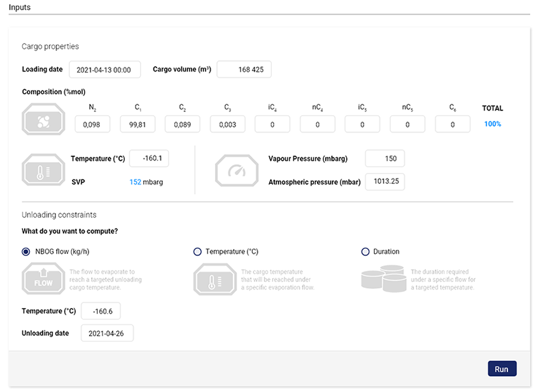Edit the N2 composition field

[x=92, y=125]
